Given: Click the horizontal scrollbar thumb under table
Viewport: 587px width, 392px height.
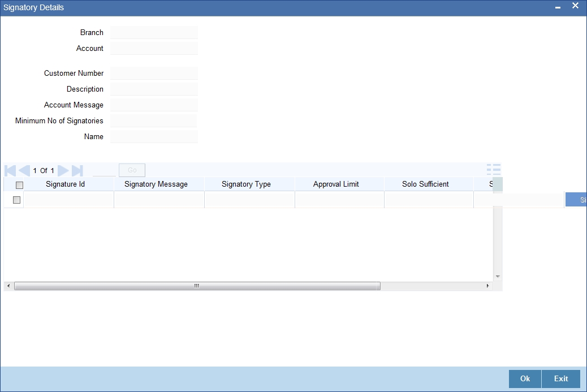Looking at the screenshot, I should 197,286.
